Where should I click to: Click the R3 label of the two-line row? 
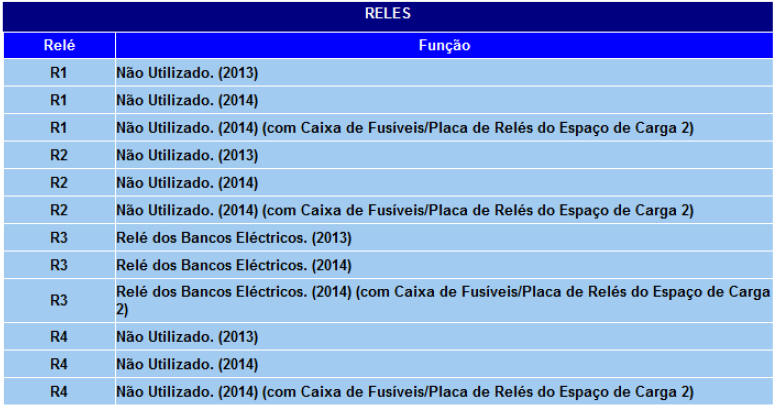point(59,300)
